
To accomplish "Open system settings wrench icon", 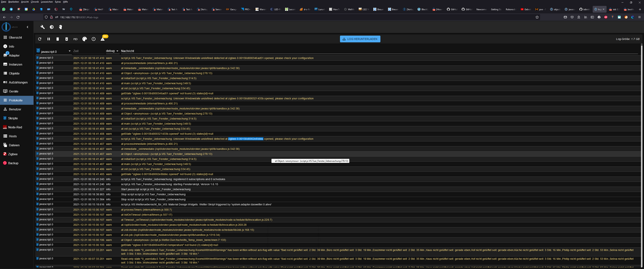I will pos(43,27).
